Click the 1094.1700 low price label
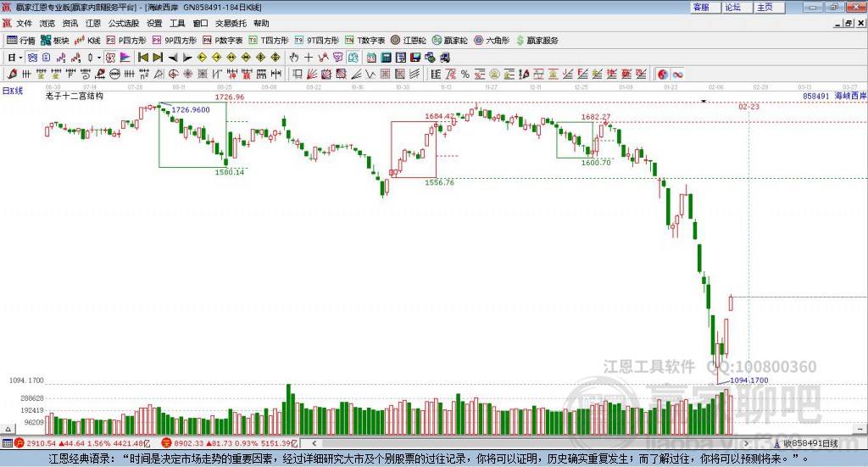This screenshot has width=868, height=467. point(749,381)
